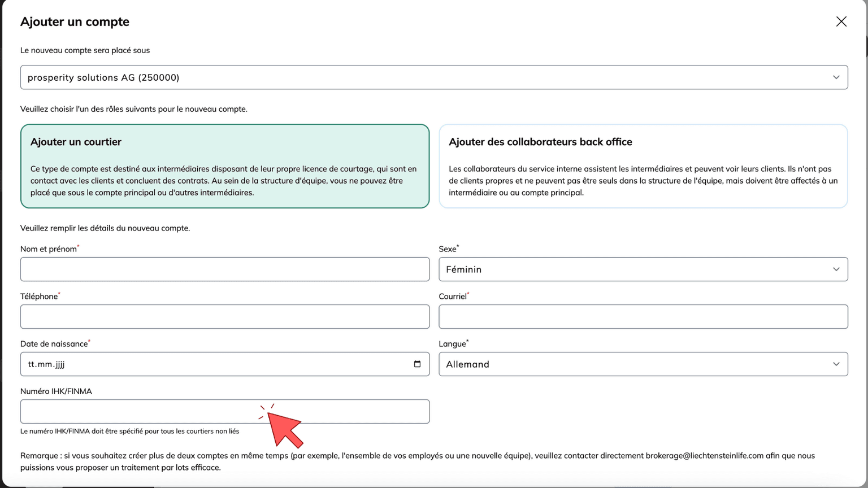
Task: Click into the Téléphone input box
Action: pyautogui.click(x=224, y=317)
